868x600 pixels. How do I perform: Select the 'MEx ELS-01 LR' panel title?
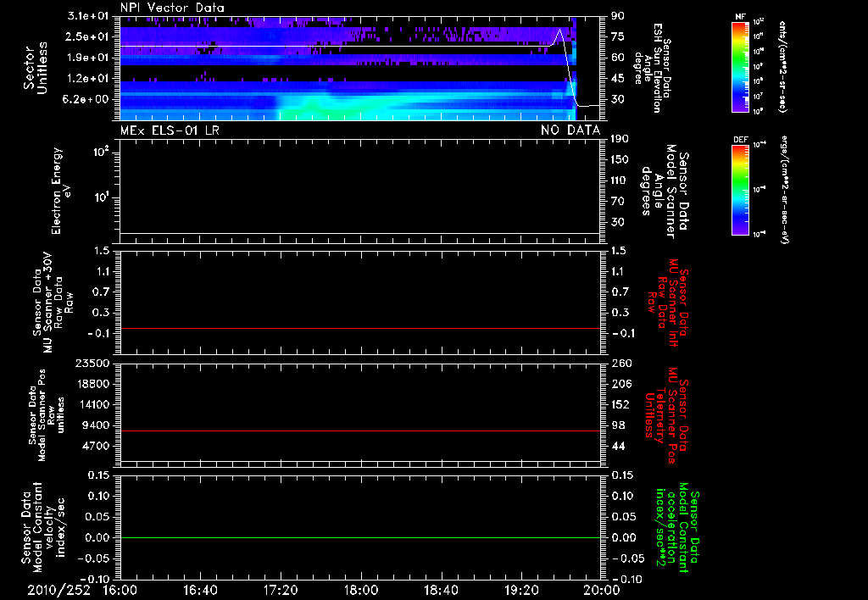tap(170, 130)
